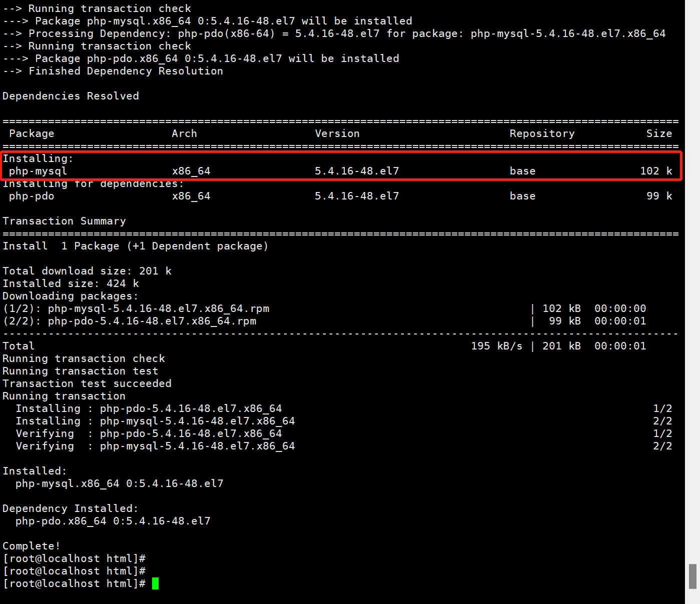Viewport: 700px width, 604px height.
Task: Click "201 kB" in the Total row
Action: click(x=561, y=346)
